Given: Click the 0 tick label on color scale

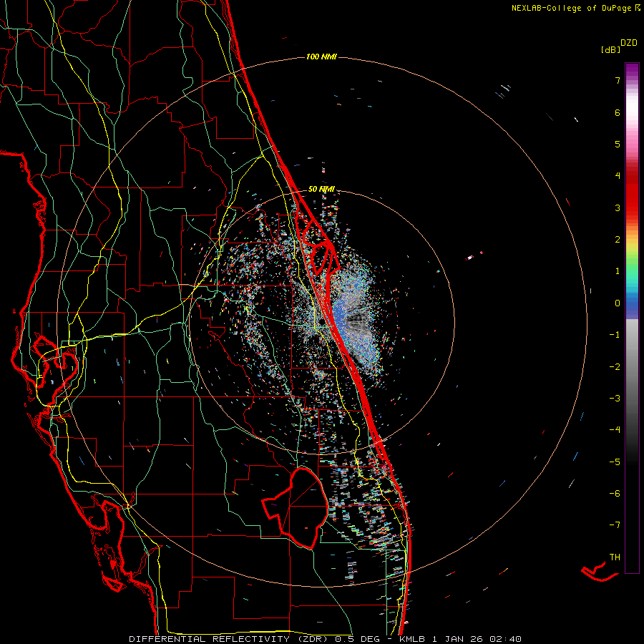Looking at the screenshot, I should pyautogui.click(x=618, y=303).
